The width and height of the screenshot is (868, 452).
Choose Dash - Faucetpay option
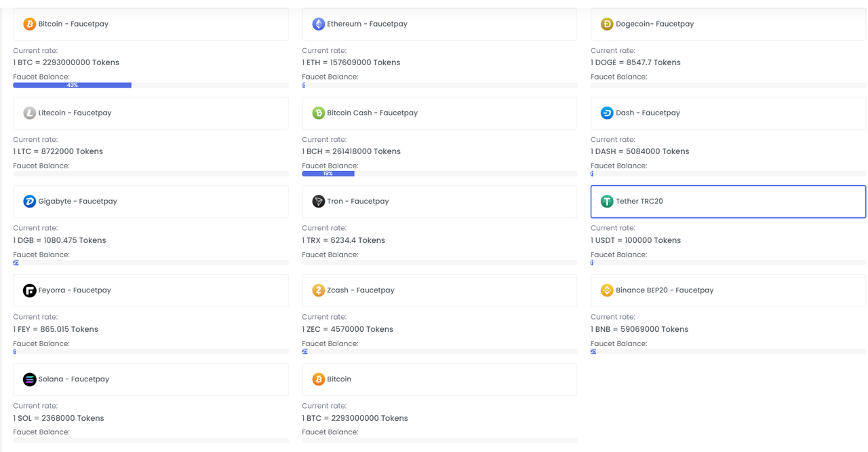728,113
